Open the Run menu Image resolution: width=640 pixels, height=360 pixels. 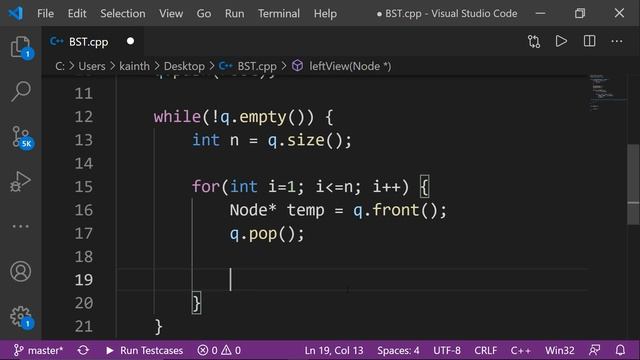[234, 13]
